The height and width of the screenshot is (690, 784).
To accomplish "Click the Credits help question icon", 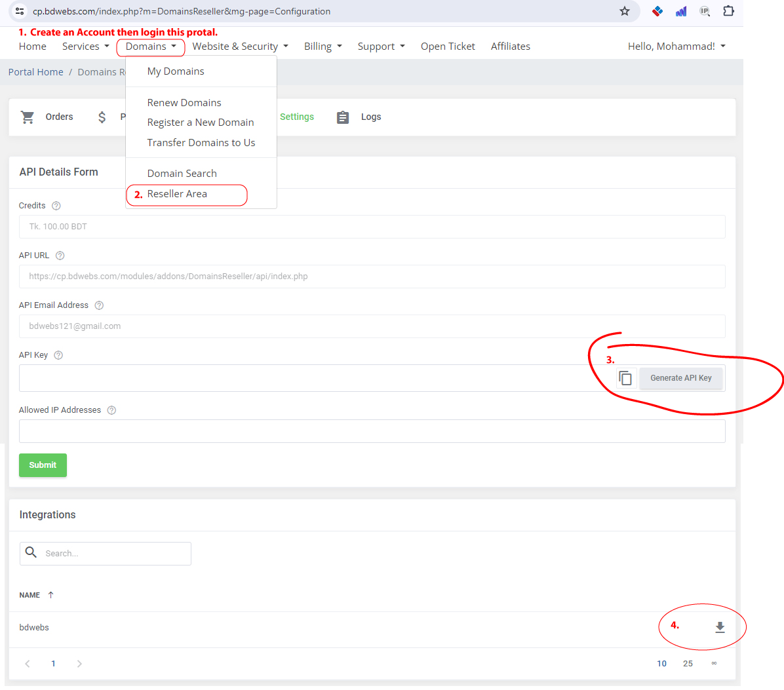I will (56, 206).
